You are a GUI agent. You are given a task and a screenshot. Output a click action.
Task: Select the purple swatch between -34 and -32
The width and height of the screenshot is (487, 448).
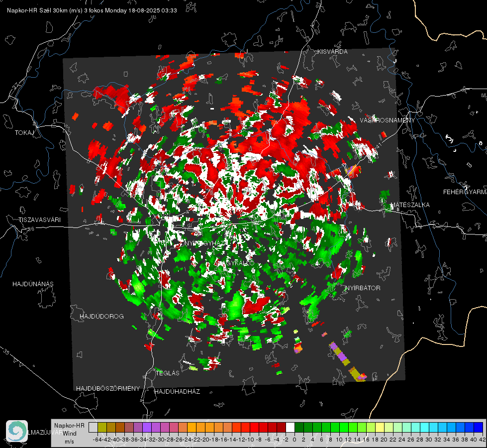point(147,427)
